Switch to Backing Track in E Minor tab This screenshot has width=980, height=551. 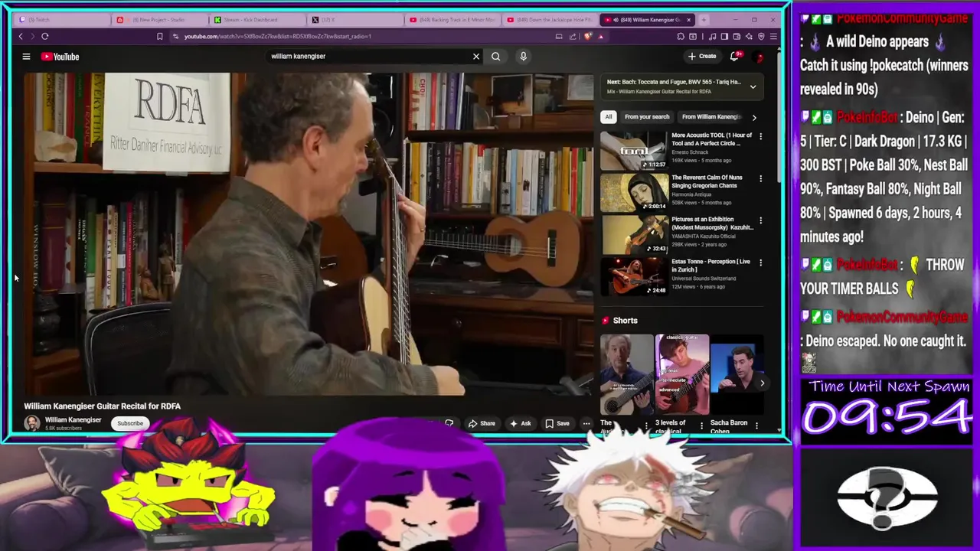[452, 19]
